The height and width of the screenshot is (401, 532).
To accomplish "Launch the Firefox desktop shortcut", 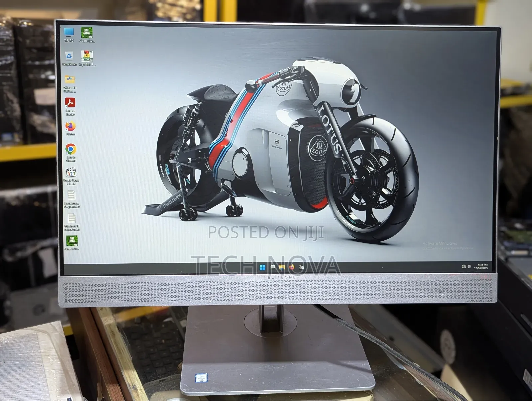I will tap(70, 128).
